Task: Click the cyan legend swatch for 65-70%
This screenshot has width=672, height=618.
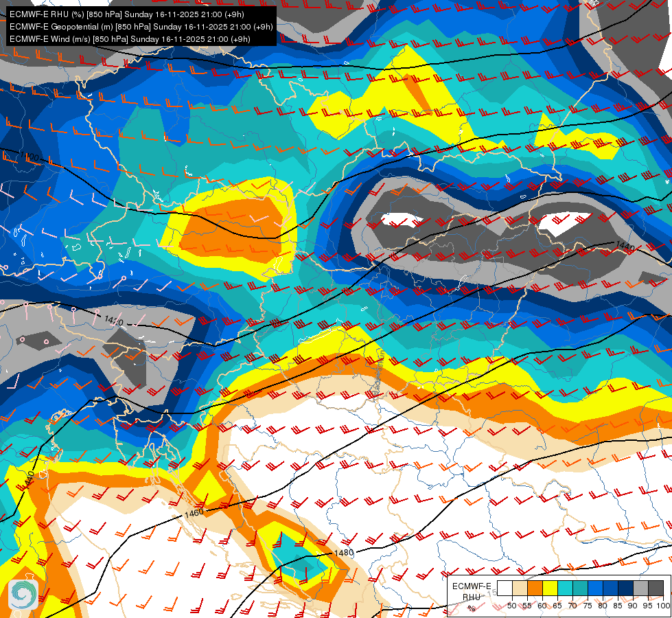Action: tap(565, 588)
